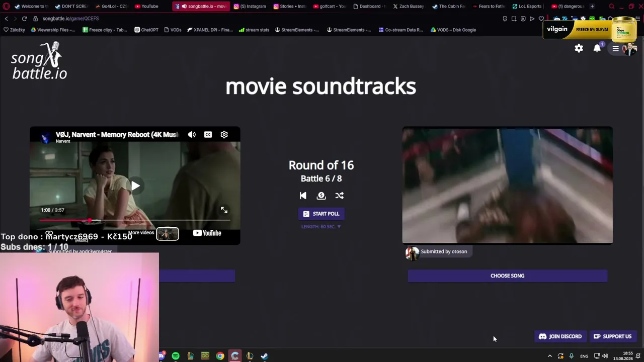This screenshot has width=644, height=362.
Task: Start the poll
Action: tap(321, 214)
